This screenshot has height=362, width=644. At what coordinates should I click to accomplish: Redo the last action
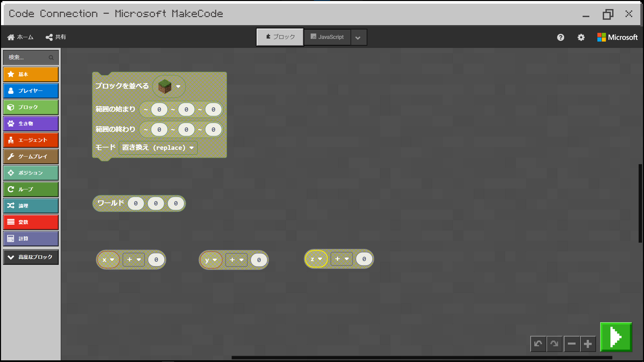[x=554, y=344]
